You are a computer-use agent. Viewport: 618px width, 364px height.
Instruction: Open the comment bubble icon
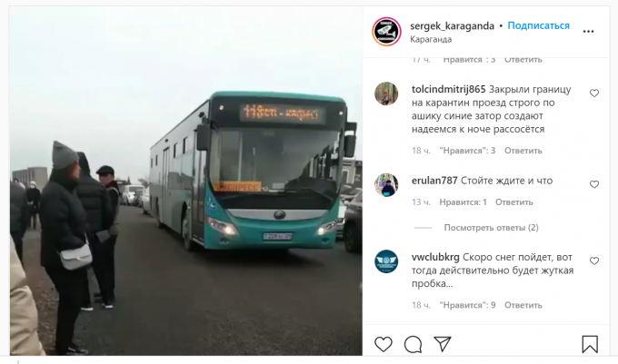(x=413, y=344)
